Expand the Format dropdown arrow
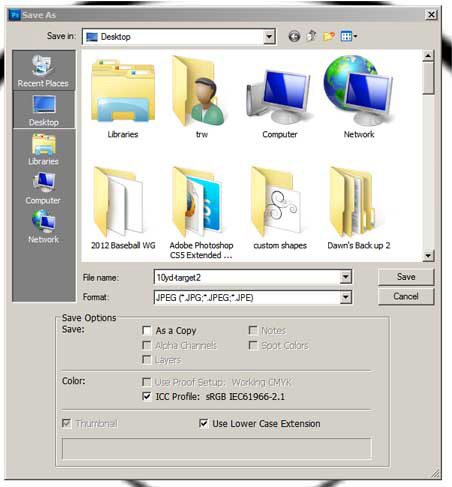 tap(346, 297)
